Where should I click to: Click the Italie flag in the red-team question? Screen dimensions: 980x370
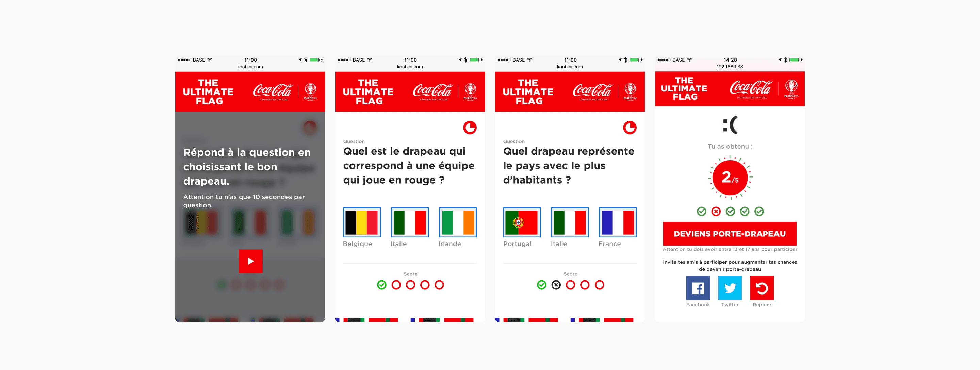[x=410, y=222]
